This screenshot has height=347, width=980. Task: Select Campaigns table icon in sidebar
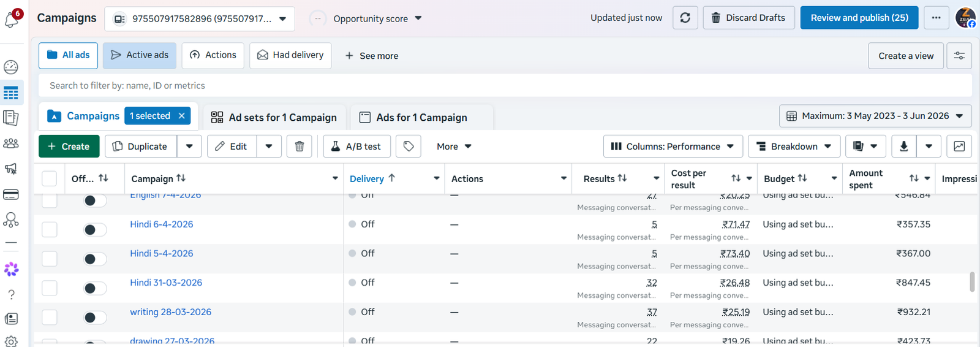(x=11, y=93)
